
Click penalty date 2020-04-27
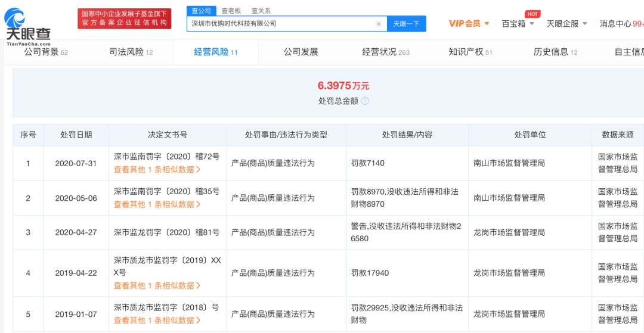[76, 232]
